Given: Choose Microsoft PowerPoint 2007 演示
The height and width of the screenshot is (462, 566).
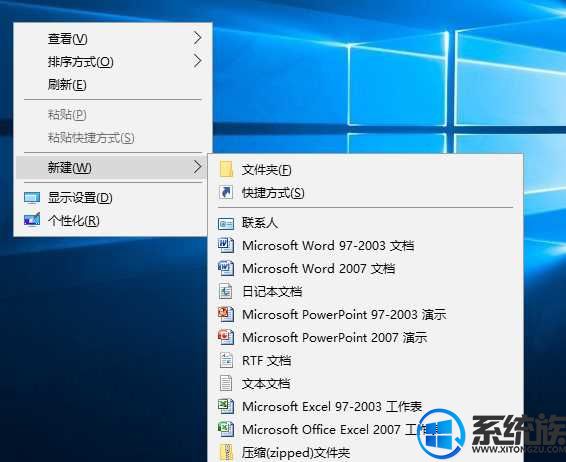Looking at the screenshot, I should click(365, 337).
